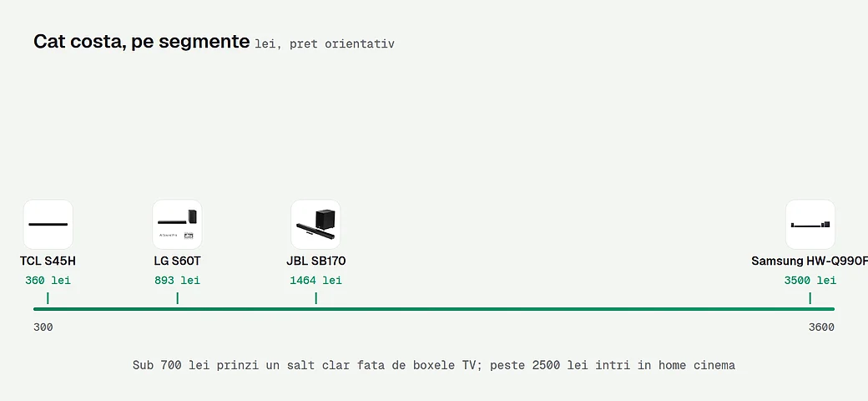The width and height of the screenshot is (868, 401).
Task: Click the timeline tick under 360 lei
Action: (48, 298)
